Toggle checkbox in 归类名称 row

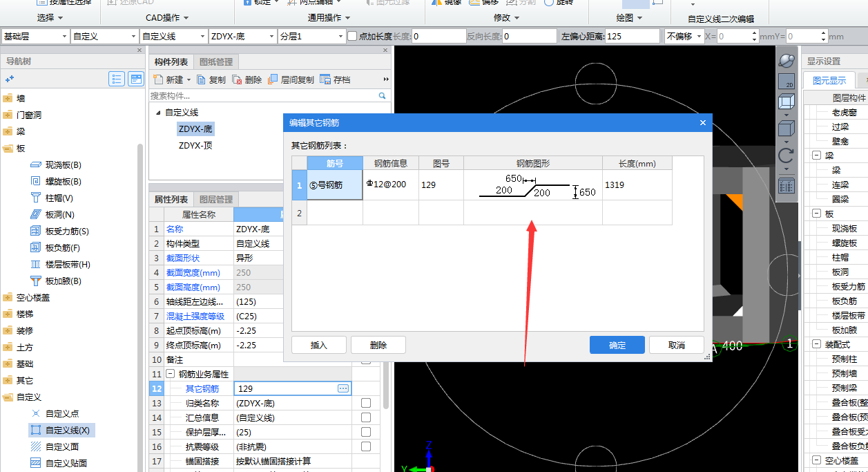366,403
